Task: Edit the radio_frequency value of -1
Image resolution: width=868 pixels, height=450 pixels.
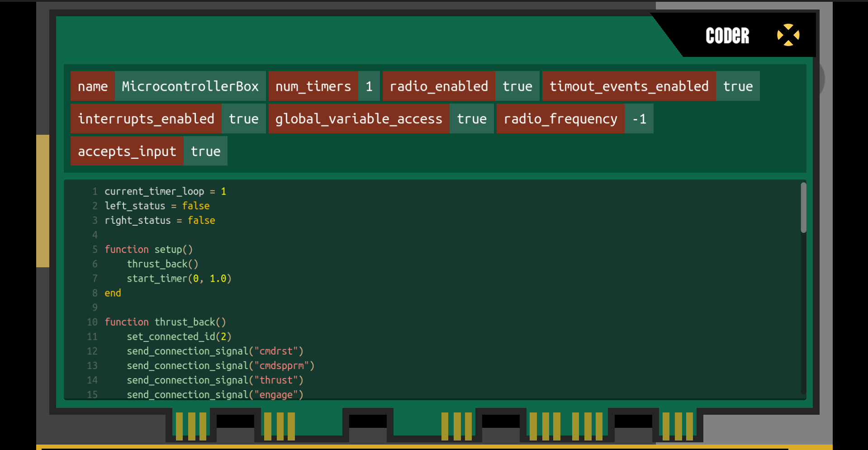Action: (639, 118)
